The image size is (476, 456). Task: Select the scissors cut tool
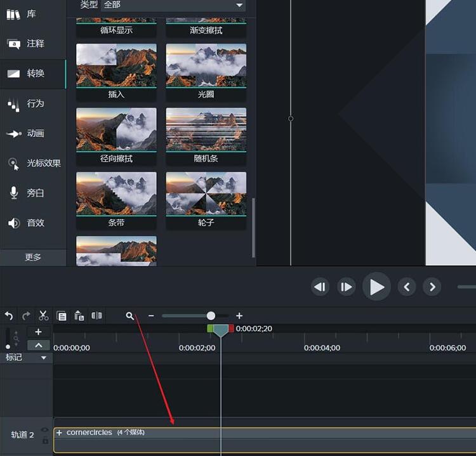pyautogui.click(x=43, y=316)
